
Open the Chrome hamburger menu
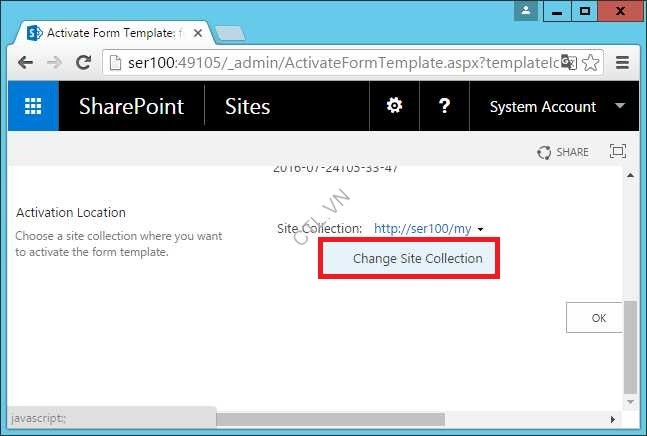[622, 62]
